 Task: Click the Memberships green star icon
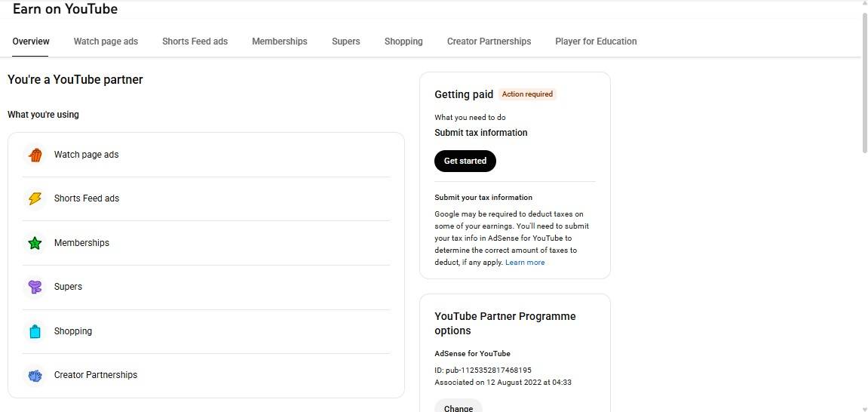coord(35,243)
